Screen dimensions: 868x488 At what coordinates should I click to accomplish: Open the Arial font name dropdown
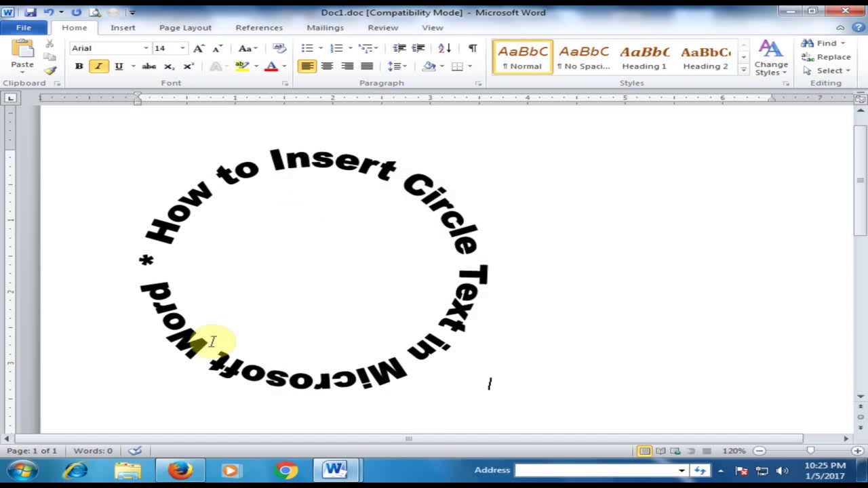click(x=146, y=48)
